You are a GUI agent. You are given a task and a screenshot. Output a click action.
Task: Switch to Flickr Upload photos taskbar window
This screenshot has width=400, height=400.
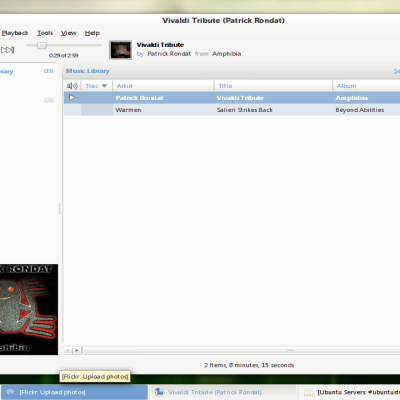pyautogui.click(x=74, y=392)
